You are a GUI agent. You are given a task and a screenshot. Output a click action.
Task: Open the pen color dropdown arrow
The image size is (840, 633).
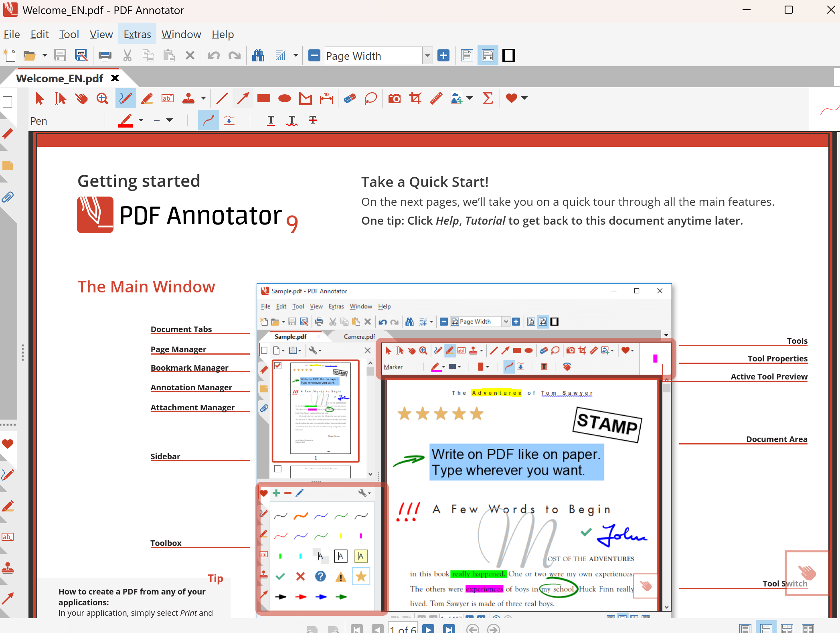[141, 120]
